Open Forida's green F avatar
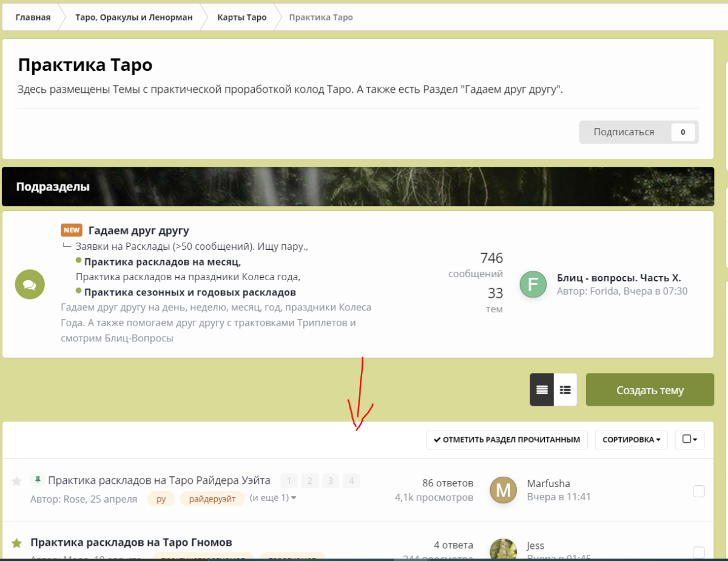The image size is (728, 561). click(533, 284)
